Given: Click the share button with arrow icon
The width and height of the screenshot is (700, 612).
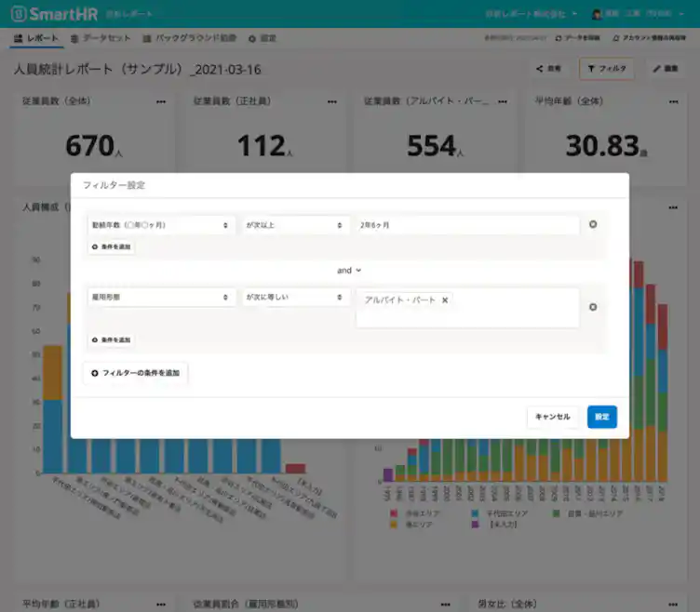Looking at the screenshot, I should [548, 69].
